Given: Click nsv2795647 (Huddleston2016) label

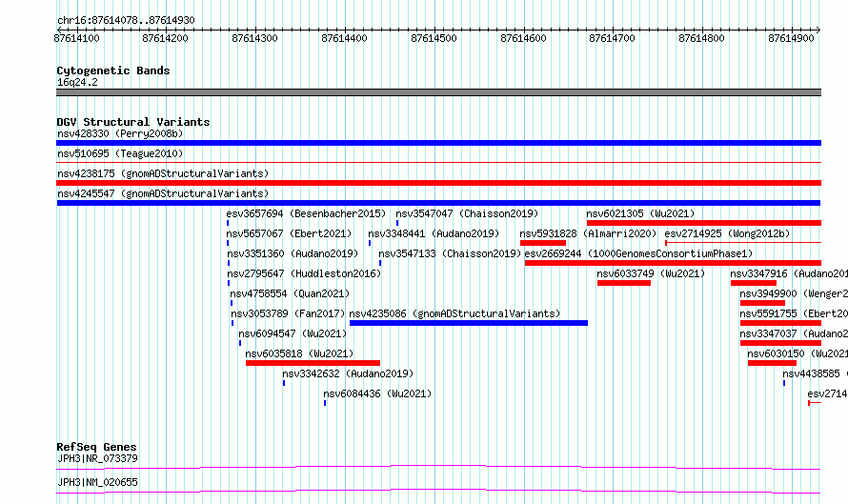Looking at the screenshot, I should (x=304, y=273).
